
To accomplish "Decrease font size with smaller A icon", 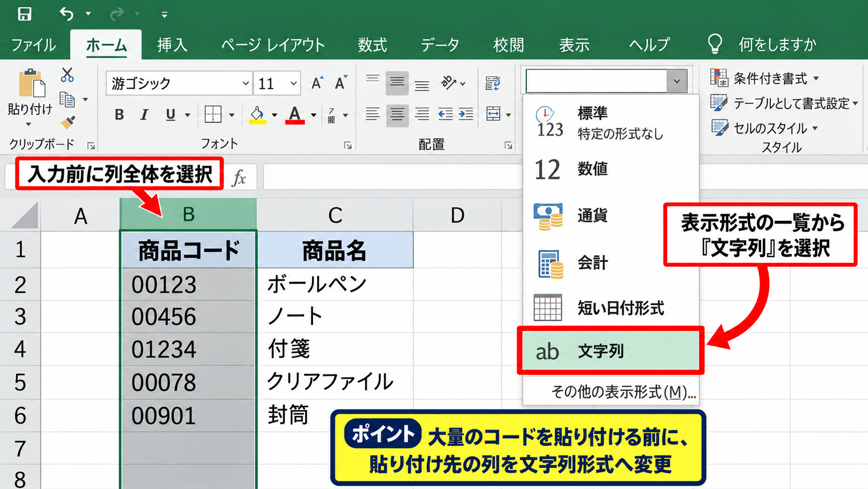I will (341, 83).
